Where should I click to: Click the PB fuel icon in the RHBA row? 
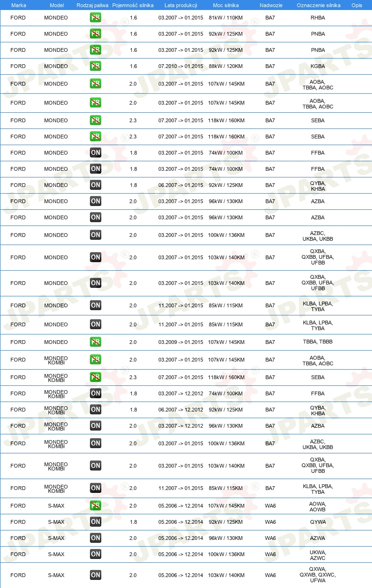tap(96, 18)
